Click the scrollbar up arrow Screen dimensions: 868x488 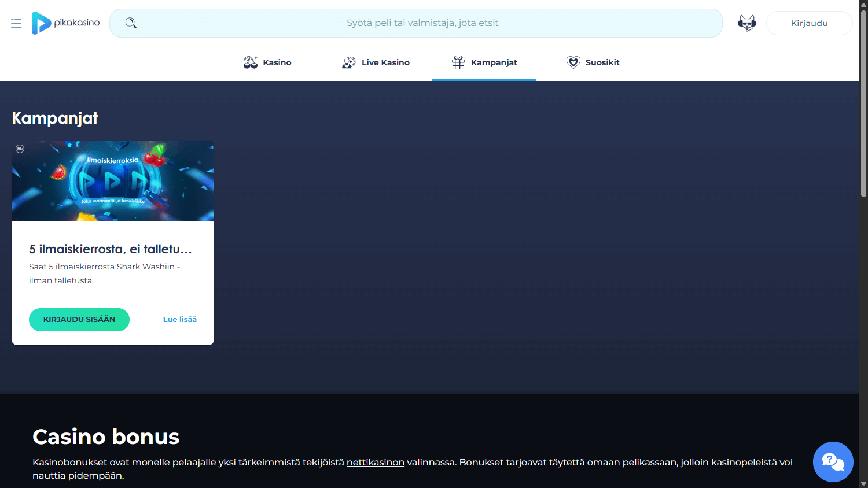click(863, 4)
